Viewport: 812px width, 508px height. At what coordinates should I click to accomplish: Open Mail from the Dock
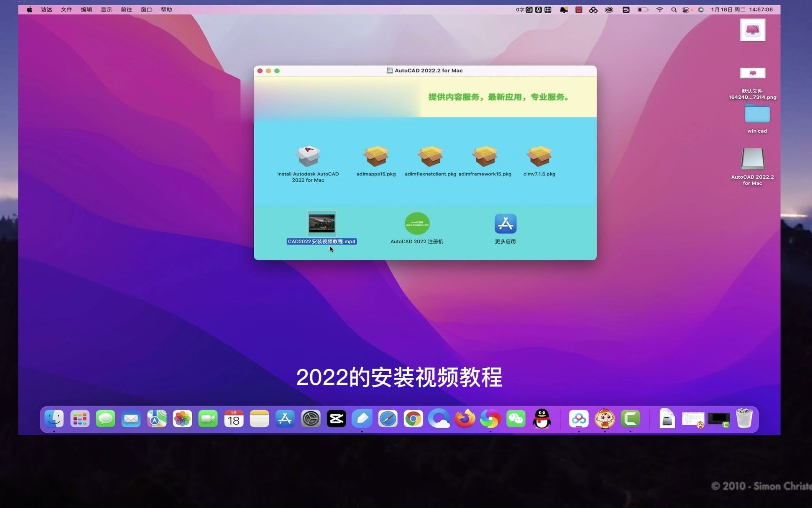tap(131, 419)
